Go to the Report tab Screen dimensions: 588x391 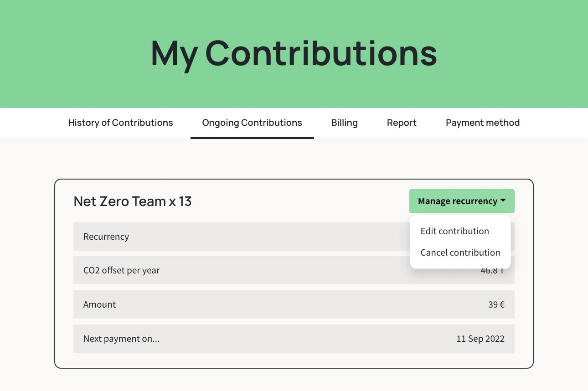click(402, 123)
